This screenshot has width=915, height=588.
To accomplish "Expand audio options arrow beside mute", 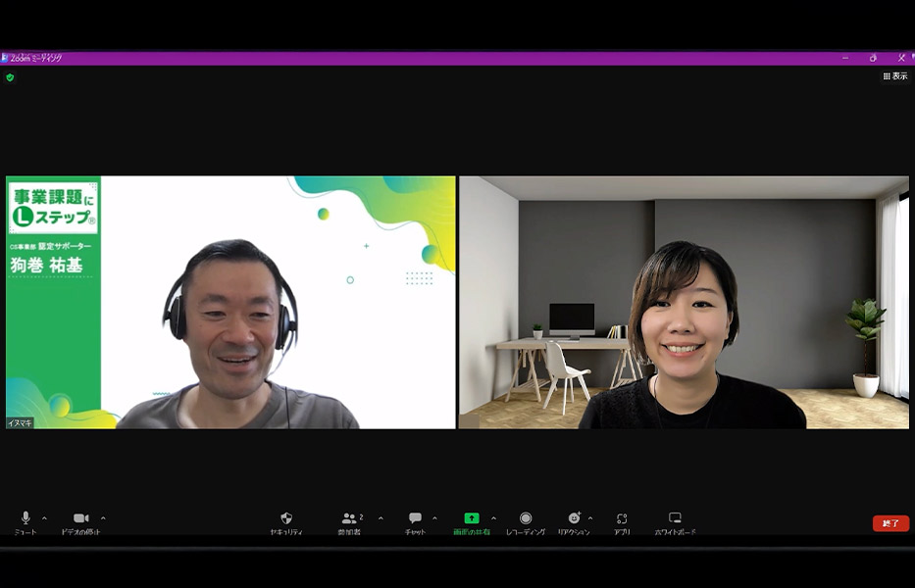I will click(x=44, y=518).
